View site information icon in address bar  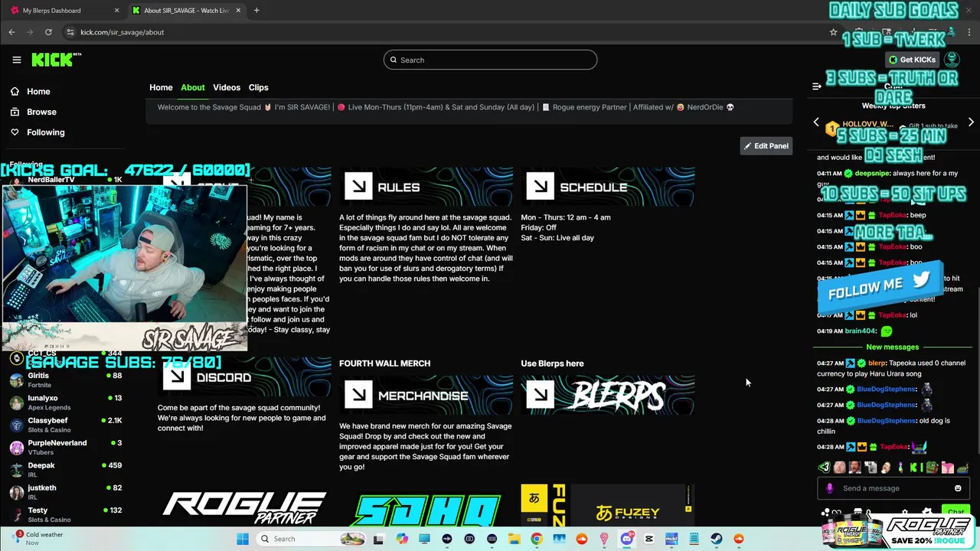(x=70, y=32)
